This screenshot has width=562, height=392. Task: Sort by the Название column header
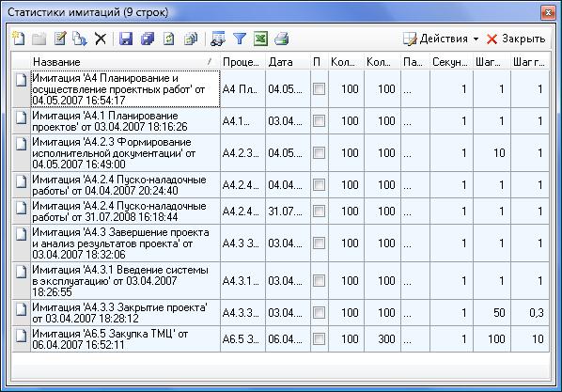125,62
